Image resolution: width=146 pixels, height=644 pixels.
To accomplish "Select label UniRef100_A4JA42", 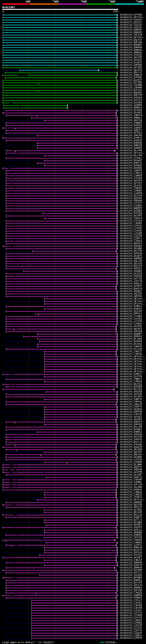I will coord(131,344).
